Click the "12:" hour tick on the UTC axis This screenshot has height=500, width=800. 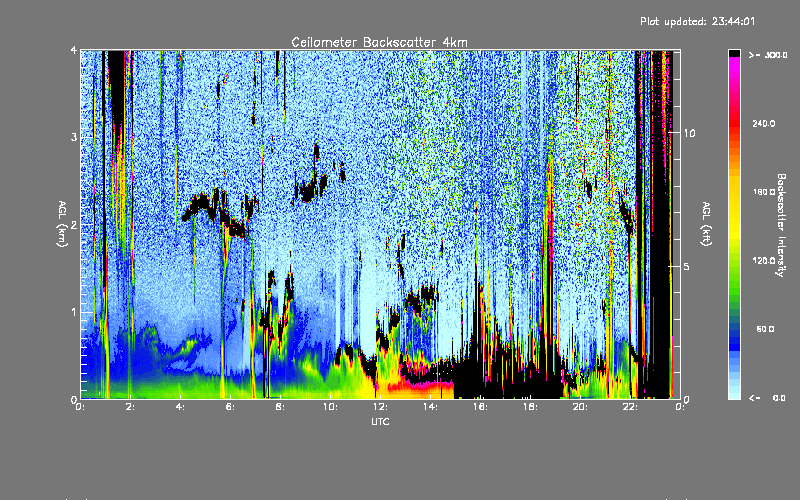pyautogui.click(x=380, y=407)
